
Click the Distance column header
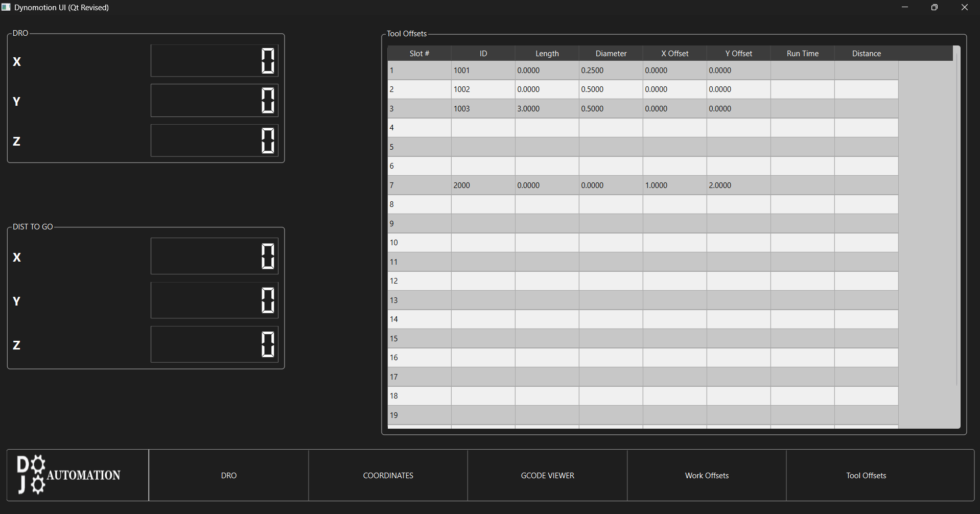coord(866,54)
